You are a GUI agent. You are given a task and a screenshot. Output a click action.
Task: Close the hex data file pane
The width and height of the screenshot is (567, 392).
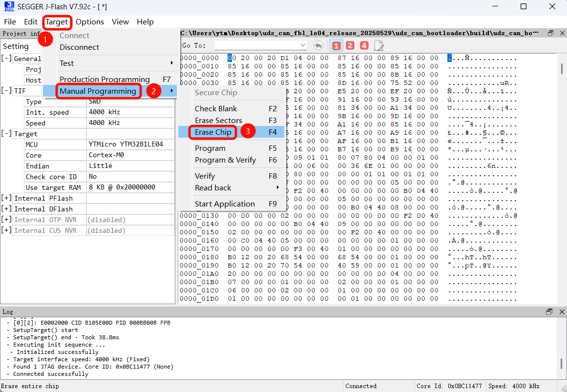pyautogui.click(x=561, y=33)
